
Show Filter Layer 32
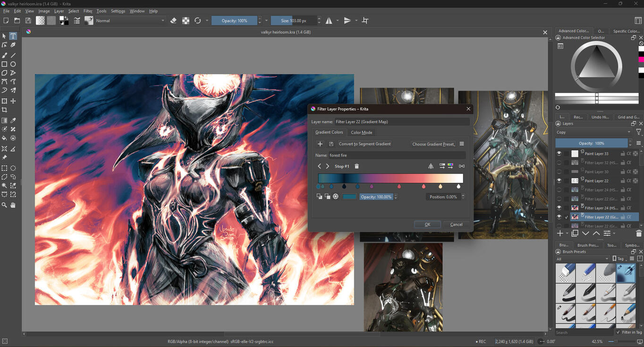point(559,163)
